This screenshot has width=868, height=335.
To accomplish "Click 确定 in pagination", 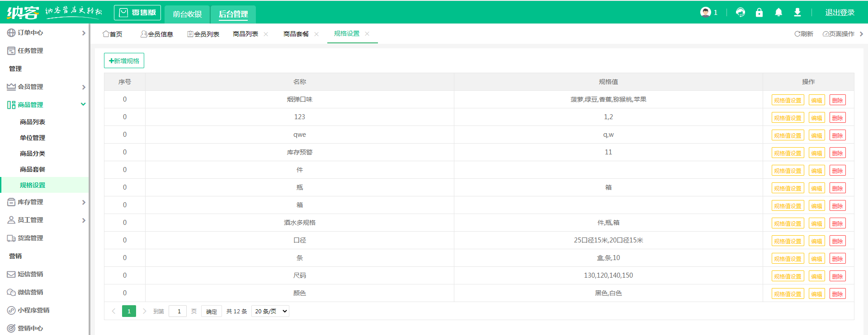I will point(212,312).
